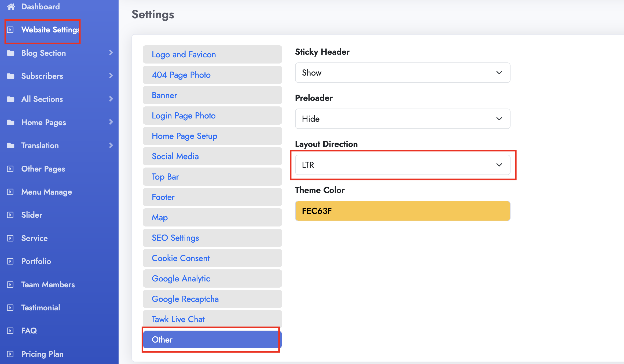Go to Website Settings in sidebar

click(x=50, y=30)
